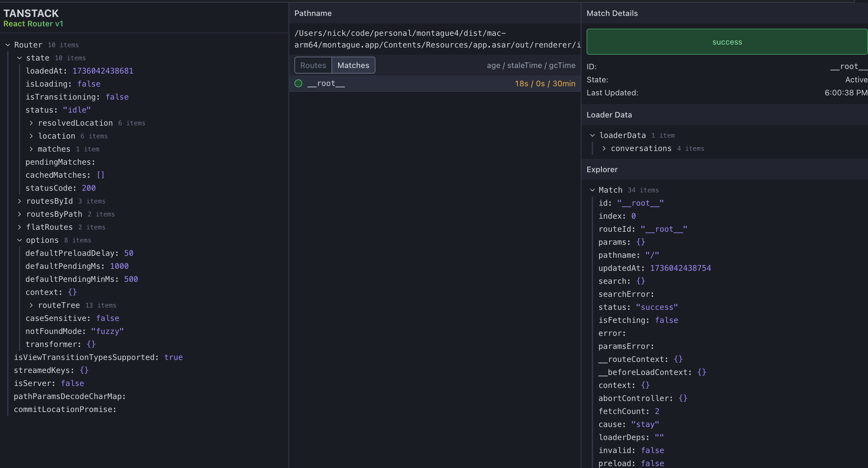
Task: Click the routeId "__root__" value
Action: click(x=664, y=229)
